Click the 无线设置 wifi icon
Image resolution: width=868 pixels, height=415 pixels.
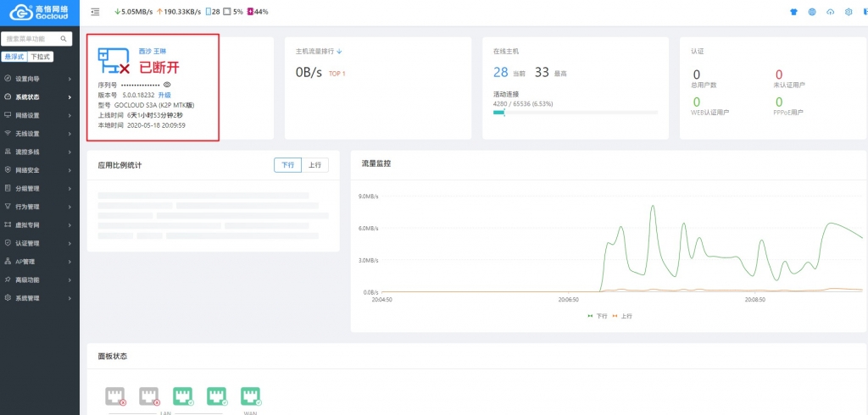(7, 133)
